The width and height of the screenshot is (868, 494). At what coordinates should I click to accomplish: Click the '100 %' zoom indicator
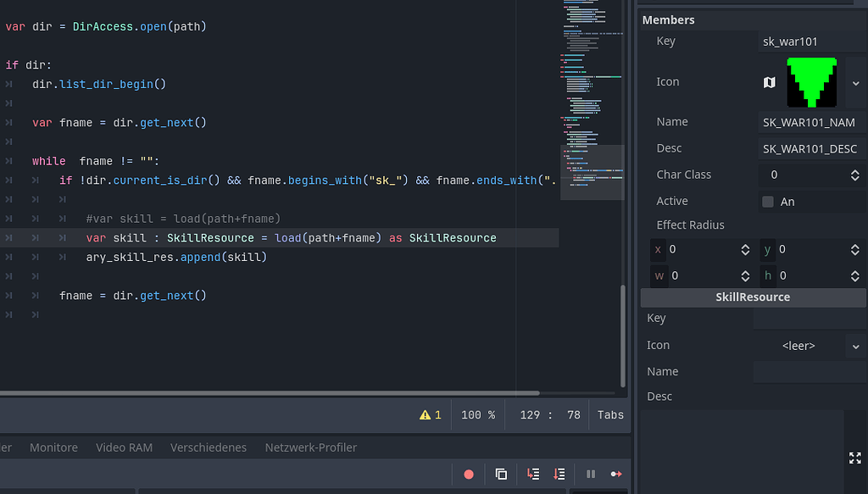(478, 414)
